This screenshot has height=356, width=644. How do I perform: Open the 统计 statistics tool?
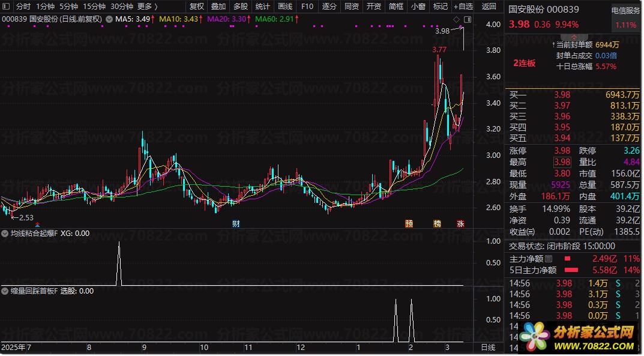click(262, 7)
